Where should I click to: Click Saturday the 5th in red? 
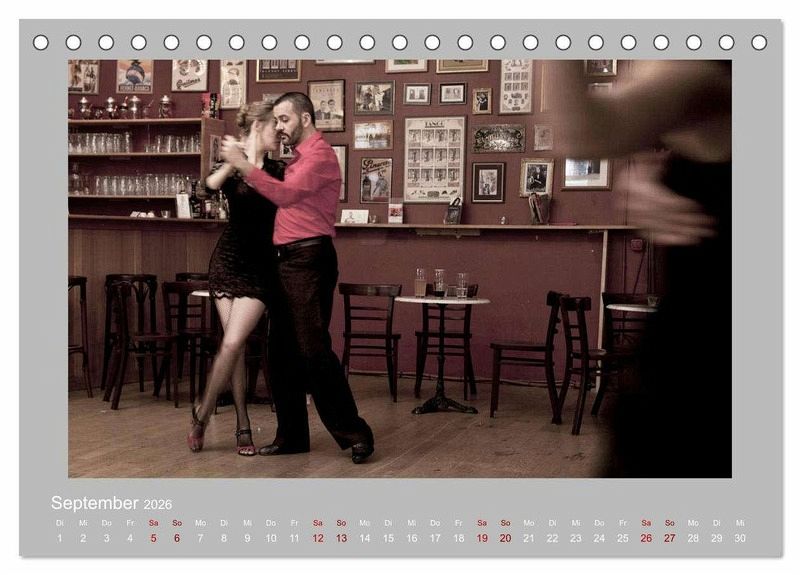[153, 538]
